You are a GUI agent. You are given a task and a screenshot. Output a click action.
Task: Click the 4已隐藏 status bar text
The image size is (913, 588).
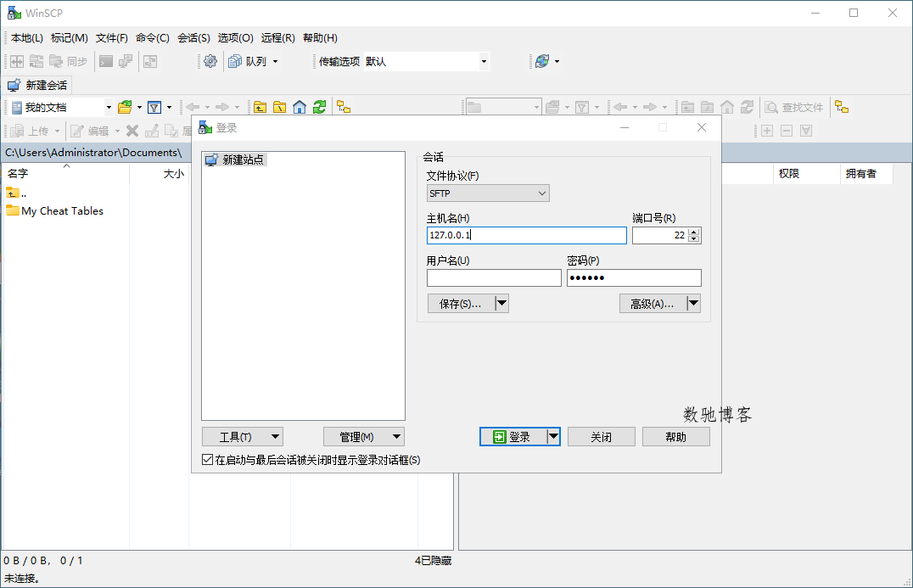(434, 560)
